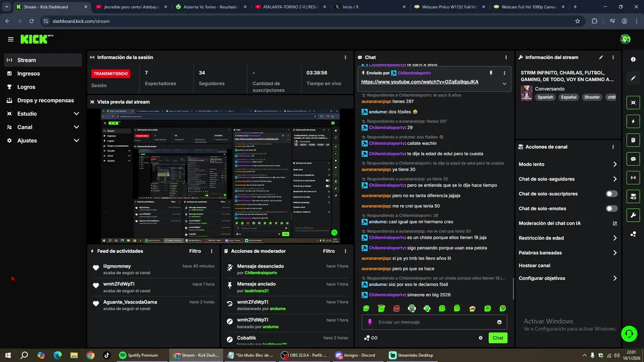The width and height of the screenshot is (644, 362).
Task: Open Chat panel three-dot menu
Action: 506,57
